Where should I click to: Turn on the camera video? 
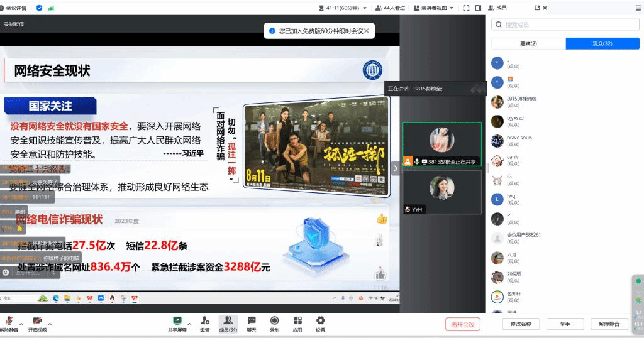point(37,324)
